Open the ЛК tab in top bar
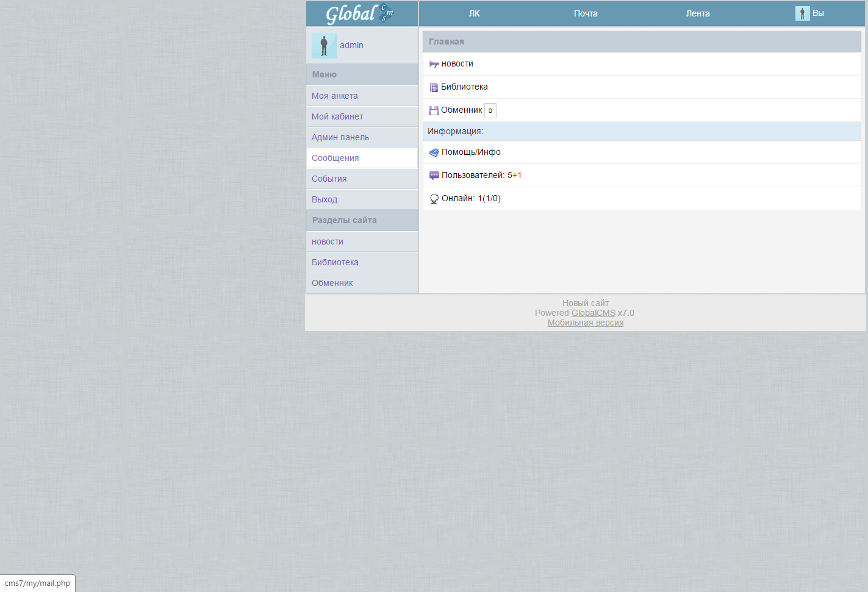 (x=475, y=13)
